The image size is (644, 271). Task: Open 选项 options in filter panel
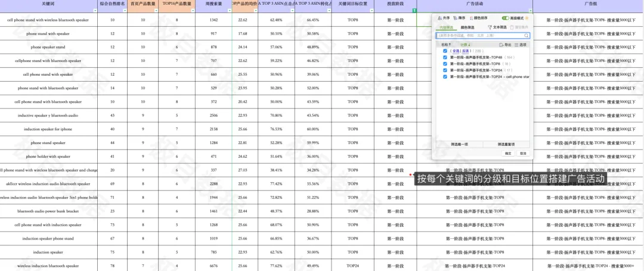521,44
